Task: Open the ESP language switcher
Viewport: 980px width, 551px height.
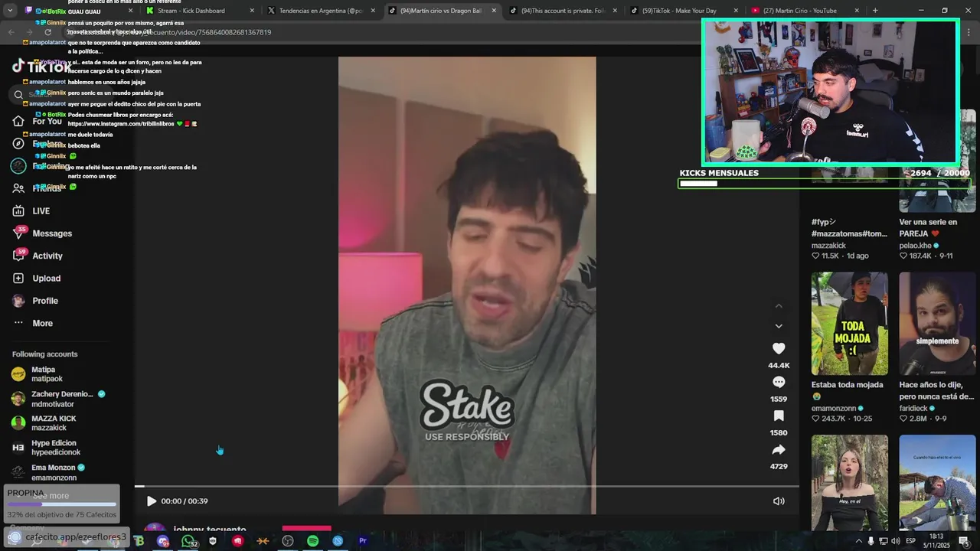Action: (910, 541)
